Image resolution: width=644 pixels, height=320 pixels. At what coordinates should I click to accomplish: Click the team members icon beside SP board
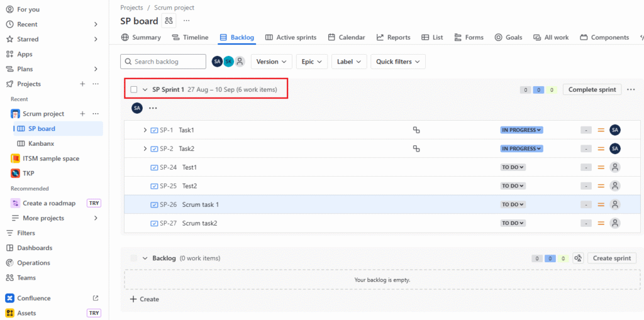(169, 21)
